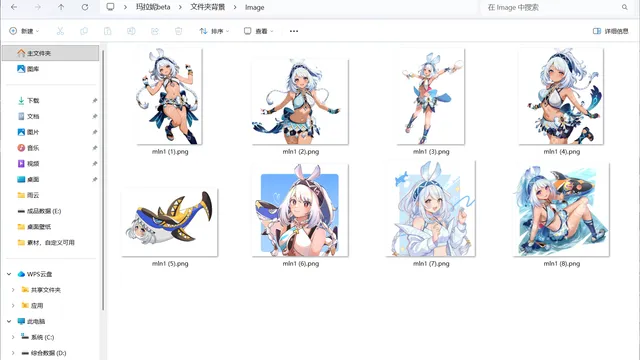Click the Image breadcrumb segment
The image size is (640, 360).
pos(254,7)
